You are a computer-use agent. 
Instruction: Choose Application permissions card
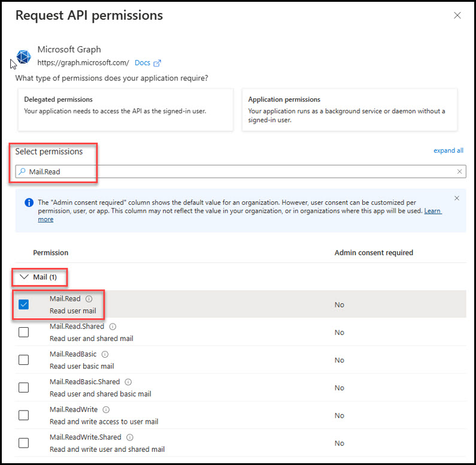[x=350, y=110]
